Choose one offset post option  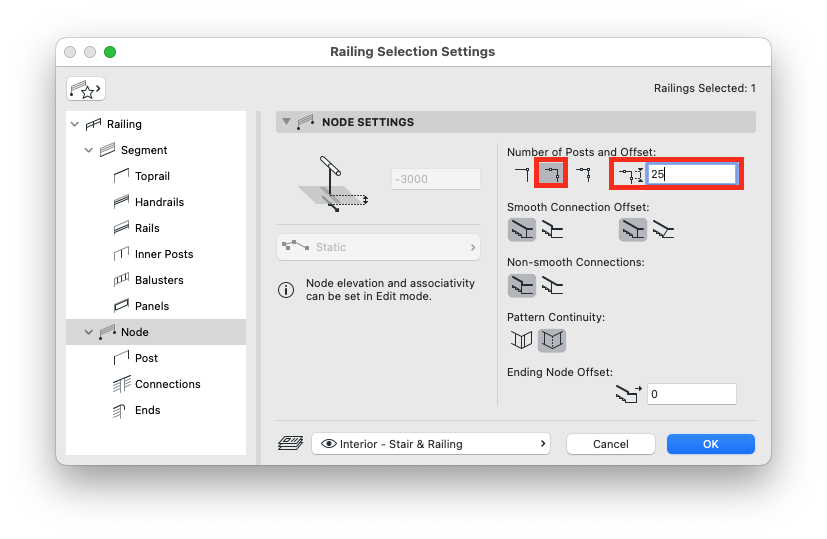(x=551, y=173)
